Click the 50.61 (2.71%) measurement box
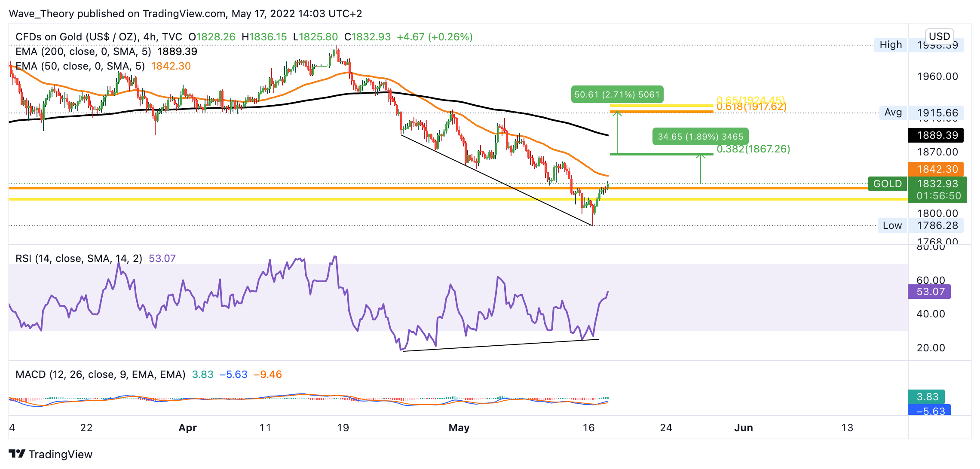This screenshot has height=469, width=980. click(x=617, y=94)
